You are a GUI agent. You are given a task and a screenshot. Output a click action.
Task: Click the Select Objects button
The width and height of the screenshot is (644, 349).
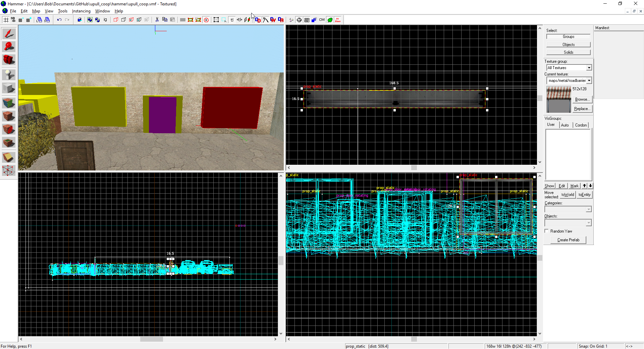(569, 45)
